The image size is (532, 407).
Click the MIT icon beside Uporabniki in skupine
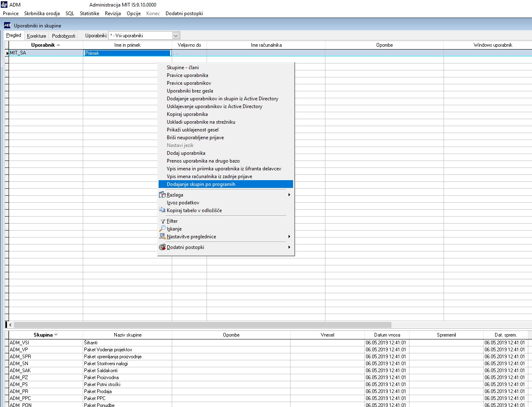pyautogui.click(x=7, y=25)
